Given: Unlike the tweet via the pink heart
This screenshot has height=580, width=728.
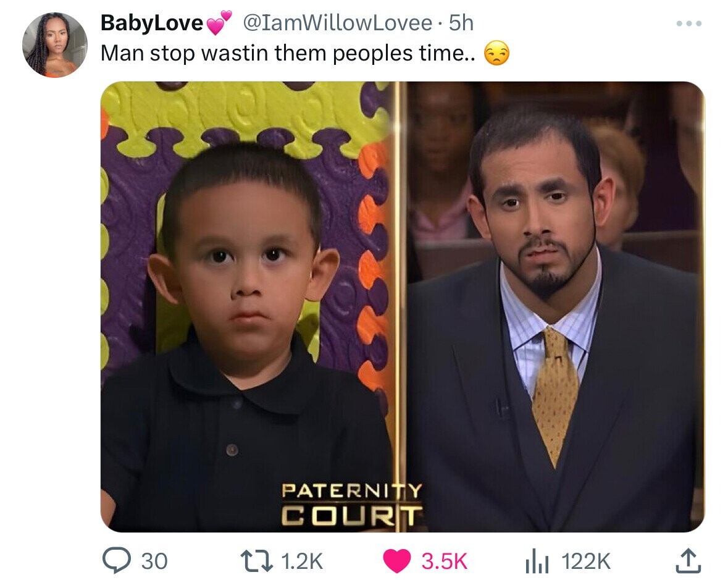Looking at the screenshot, I should coord(396,560).
